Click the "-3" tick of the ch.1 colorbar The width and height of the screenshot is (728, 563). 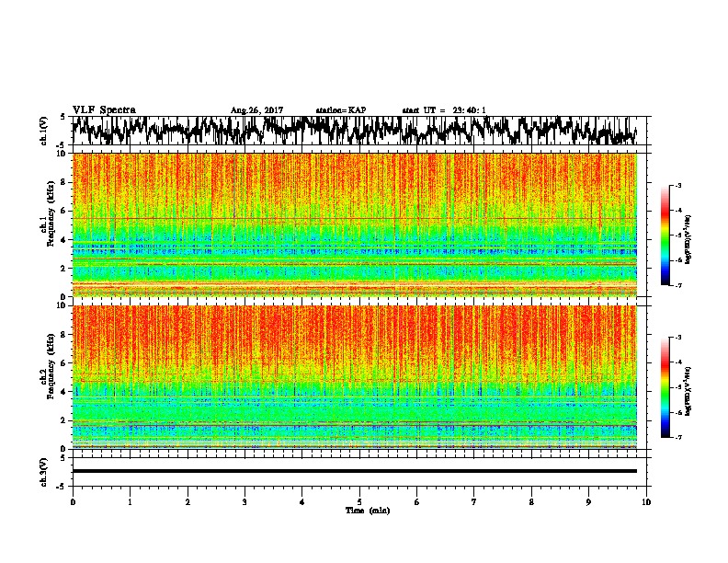click(x=677, y=186)
